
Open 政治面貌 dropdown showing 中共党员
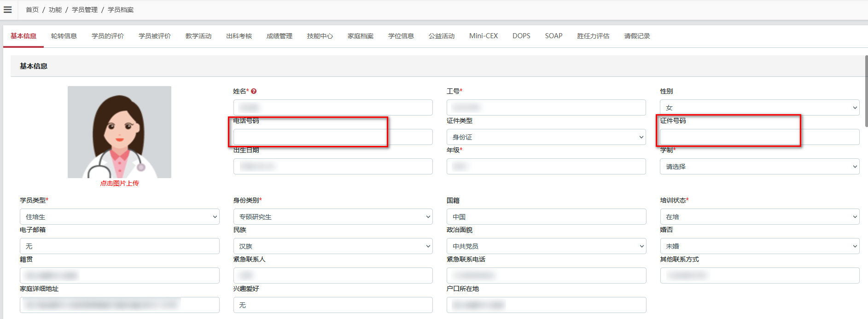tap(546, 246)
